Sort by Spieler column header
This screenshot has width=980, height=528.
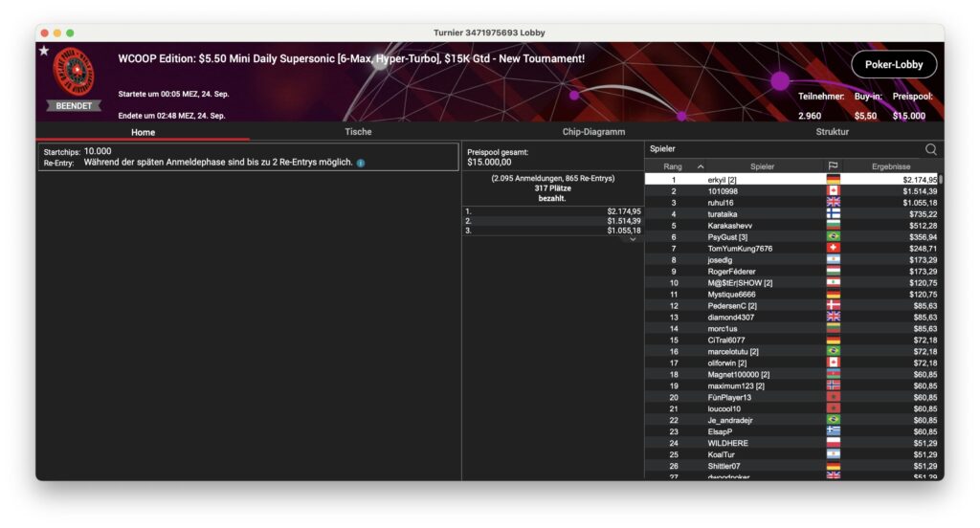pyautogui.click(x=762, y=166)
